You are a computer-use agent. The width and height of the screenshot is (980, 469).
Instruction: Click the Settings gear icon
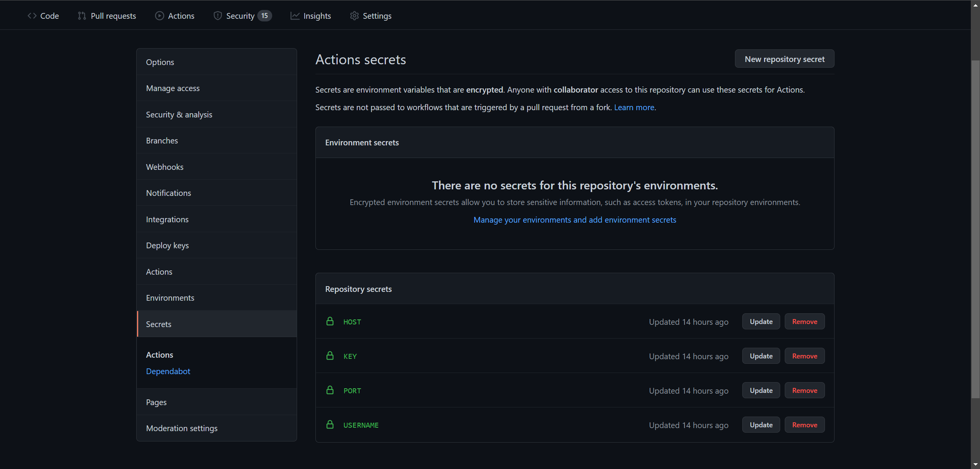coord(354,16)
